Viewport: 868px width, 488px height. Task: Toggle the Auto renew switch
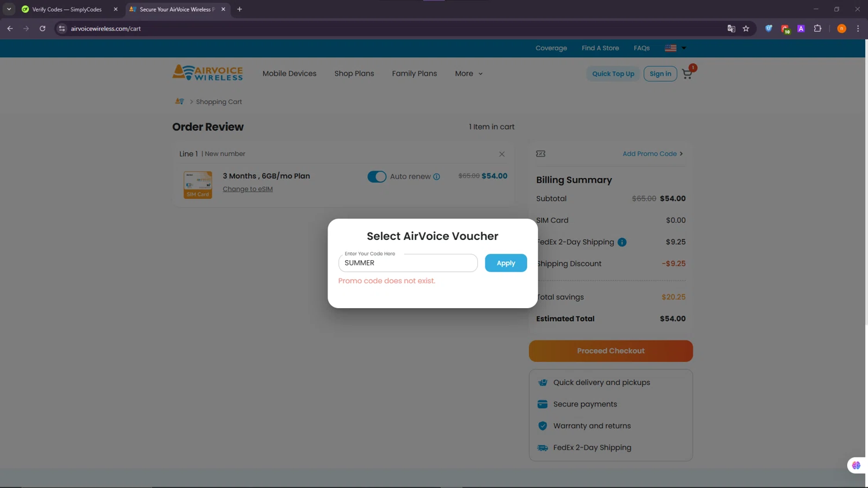pyautogui.click(x=377, y=176)
